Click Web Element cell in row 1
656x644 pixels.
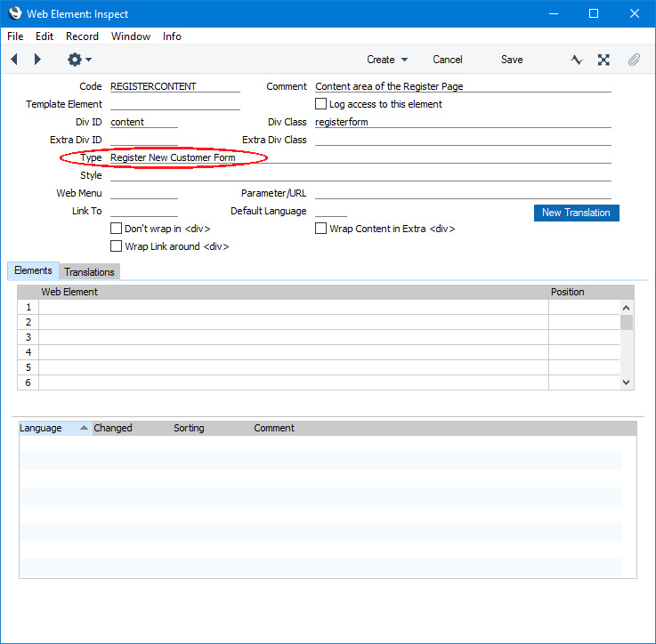click(x=293, y=307)
